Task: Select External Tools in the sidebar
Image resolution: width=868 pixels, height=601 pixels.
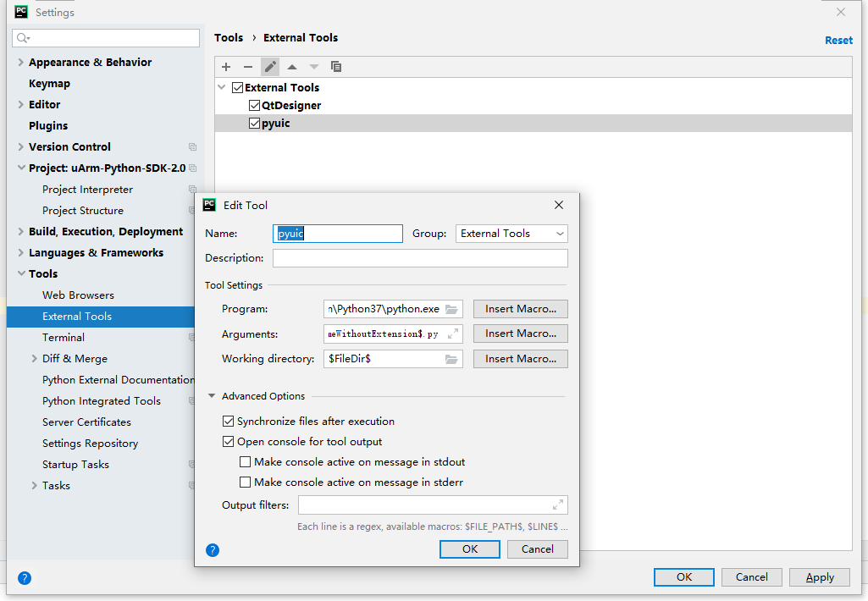Action: [101, 317]
